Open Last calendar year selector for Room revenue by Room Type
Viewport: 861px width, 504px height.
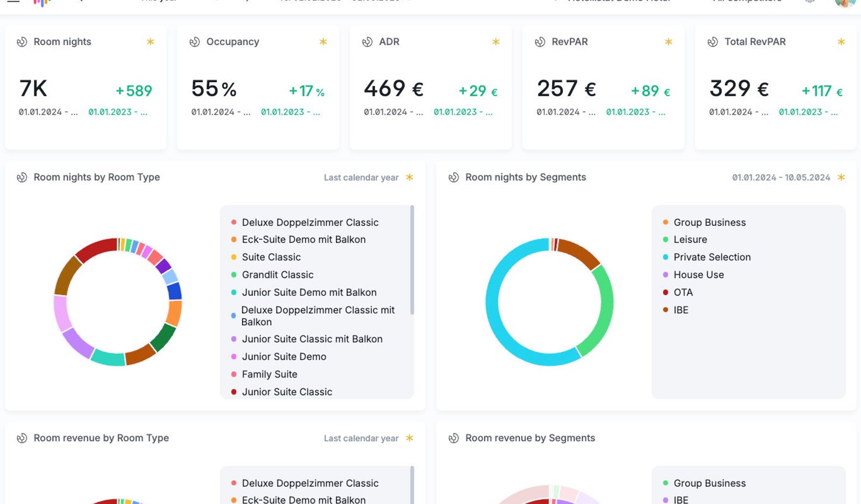361,438
